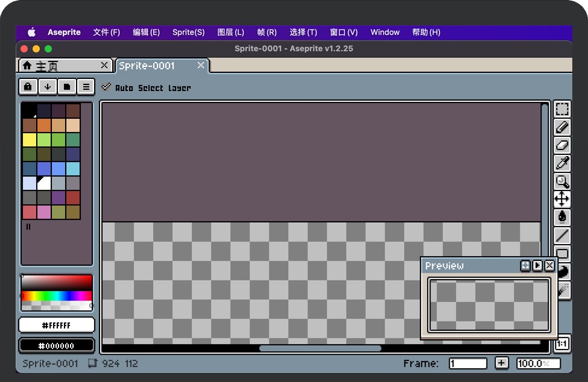
Task: Close the Preview window
Action: pos(549,266)
